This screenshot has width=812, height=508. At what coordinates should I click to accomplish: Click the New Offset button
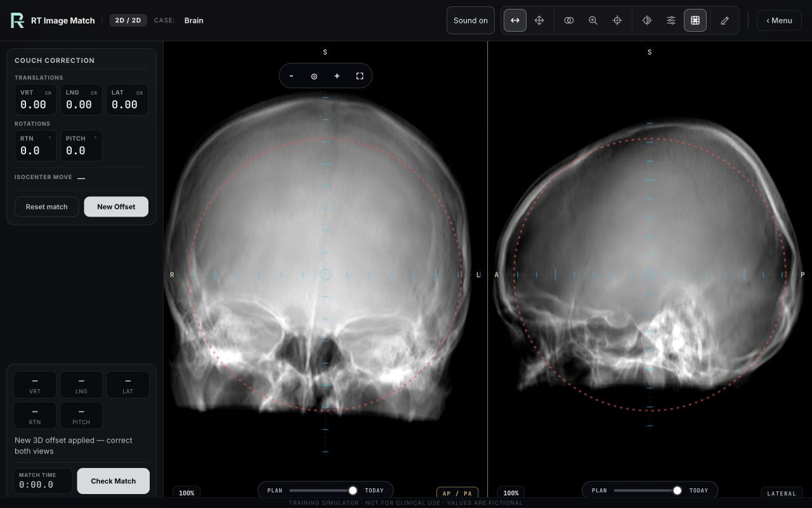coord(116,206)
